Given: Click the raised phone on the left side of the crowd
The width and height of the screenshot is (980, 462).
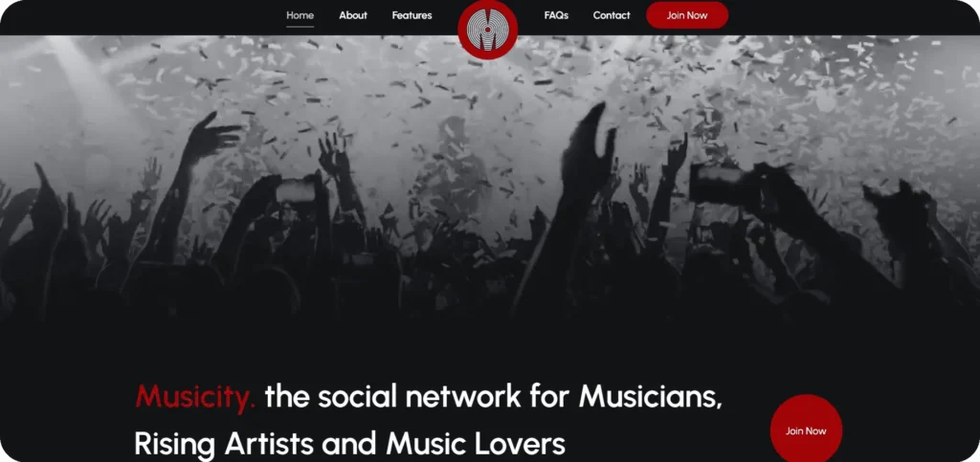Looking at the screenshot, I should click(x=296, y=190).
